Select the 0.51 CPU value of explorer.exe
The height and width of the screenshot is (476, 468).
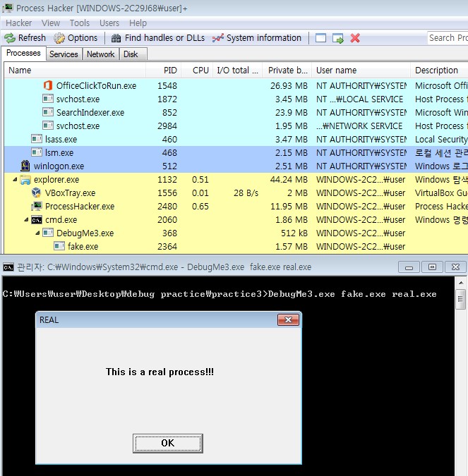point(200,180)
